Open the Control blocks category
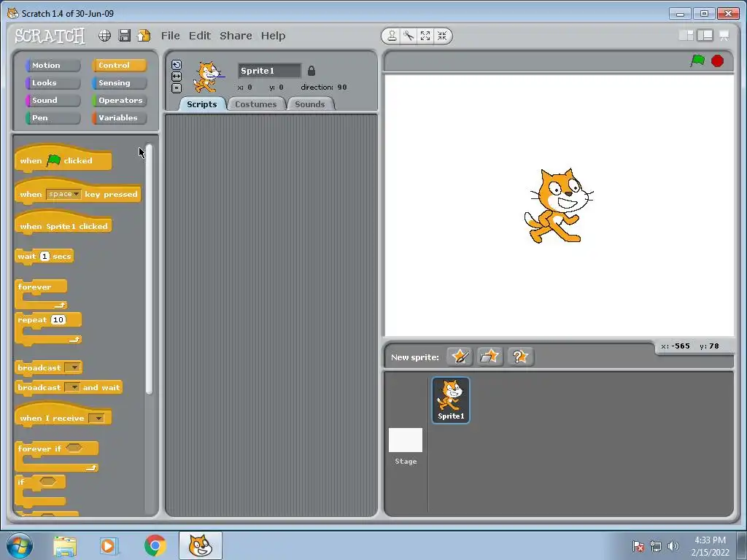Viewport: 747px width, 560px height. point(119,65)
